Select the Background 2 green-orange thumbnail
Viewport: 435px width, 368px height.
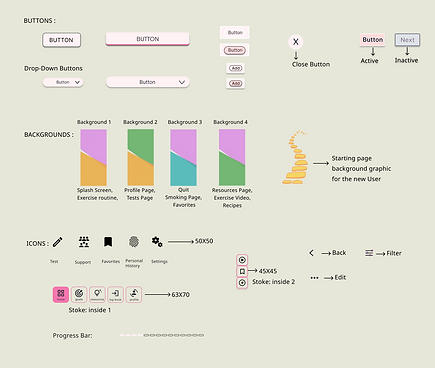[141, 157]
